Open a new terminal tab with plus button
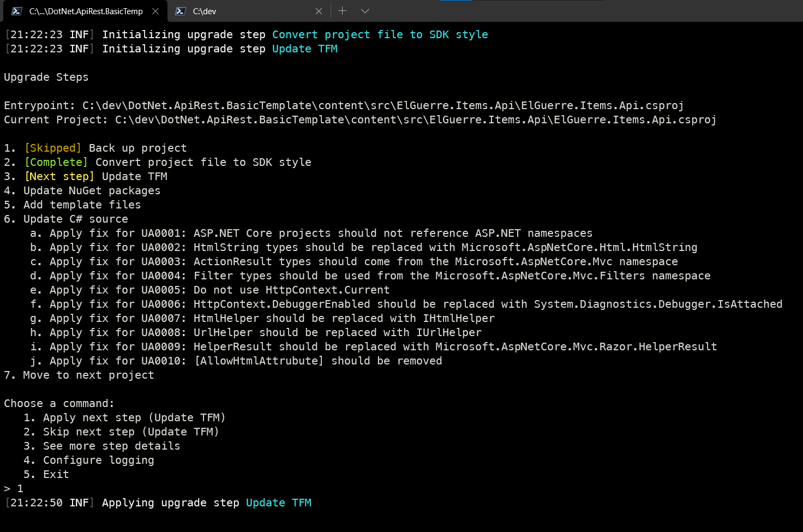Viewport: 803px width, 532px height. [x=342, y=11]
